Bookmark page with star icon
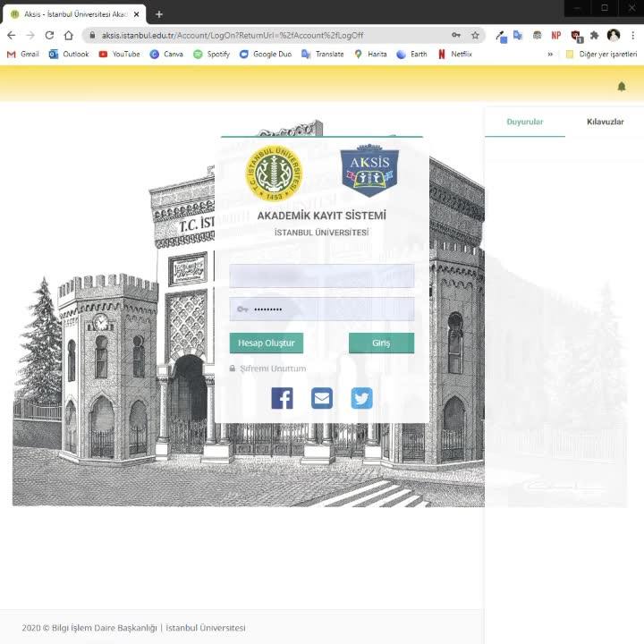The width and height of the screenshot is (644, 644). tap(475, 35)
